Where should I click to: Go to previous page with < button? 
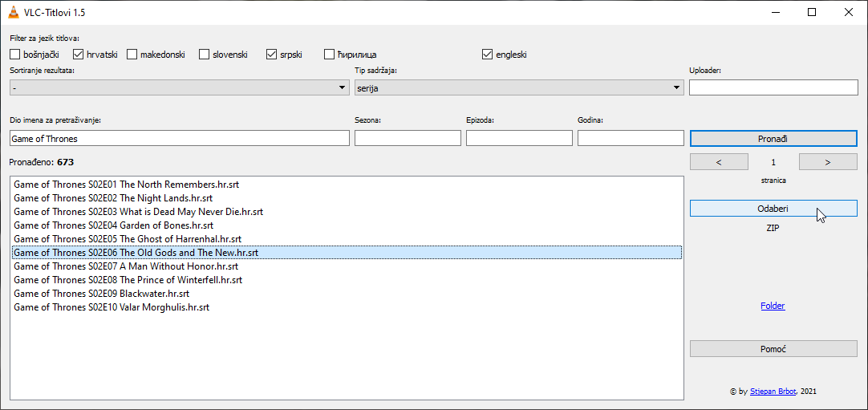[719, 162]
